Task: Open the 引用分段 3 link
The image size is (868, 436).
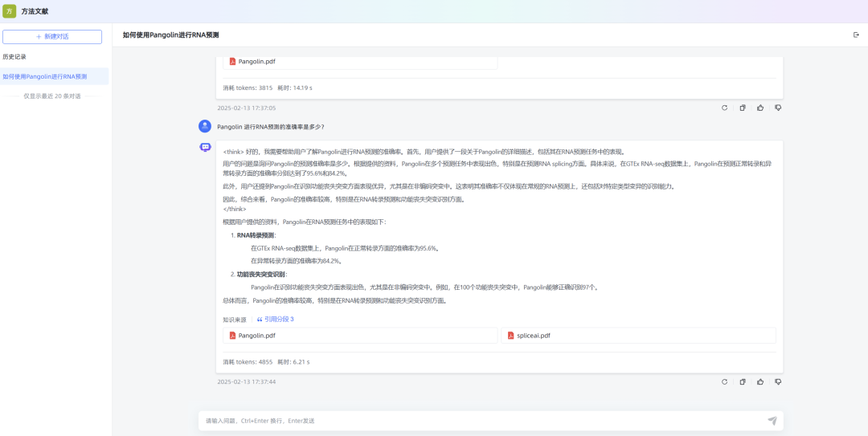Action: click(x=275, y=320)
